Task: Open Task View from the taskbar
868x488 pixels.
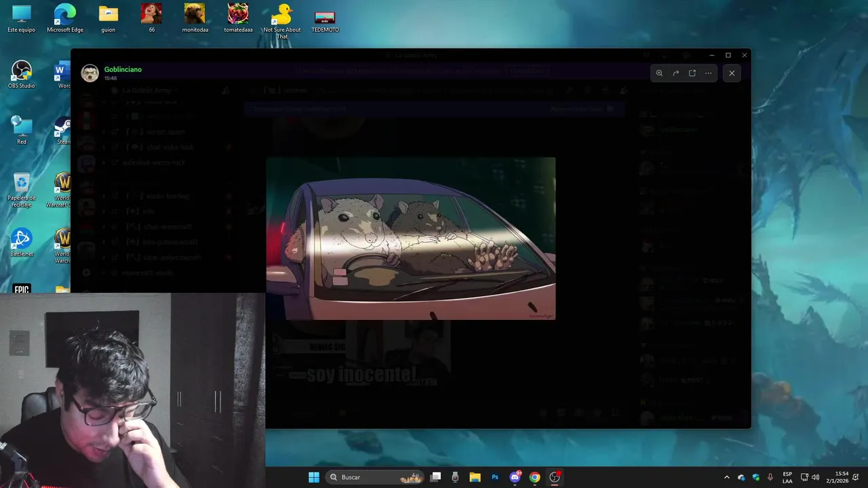Action: (x=436, y=477)
